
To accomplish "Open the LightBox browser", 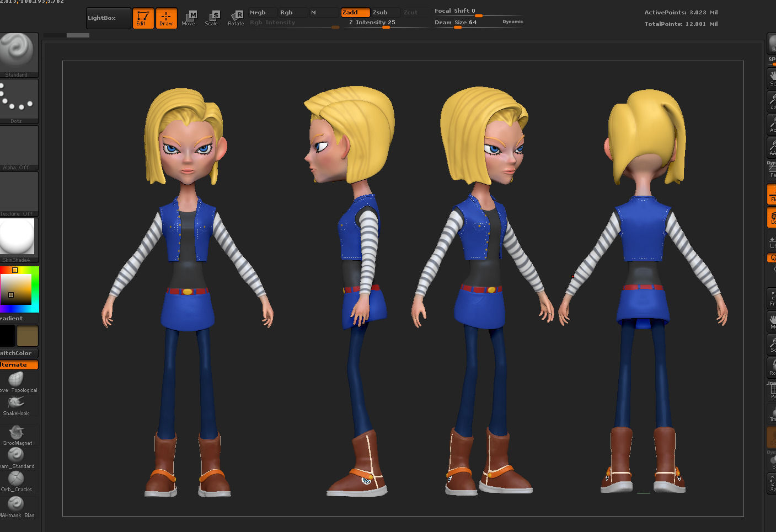I will [x=109, y=18].
